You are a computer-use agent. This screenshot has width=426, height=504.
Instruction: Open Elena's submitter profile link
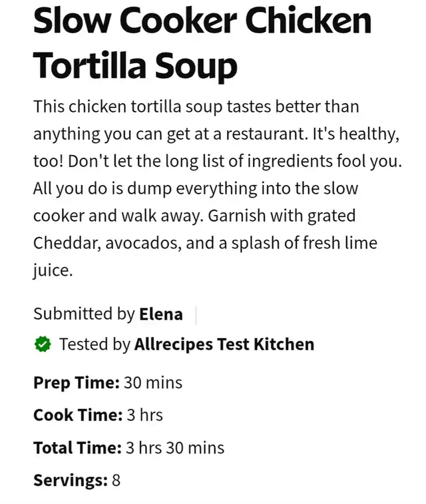point(161,314)
